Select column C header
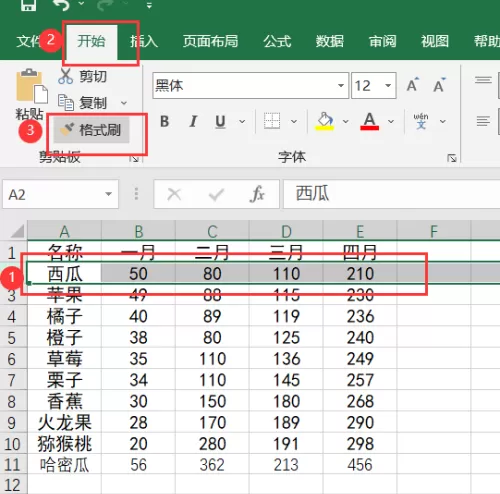The image size is (500, 494). pos(212,231)
